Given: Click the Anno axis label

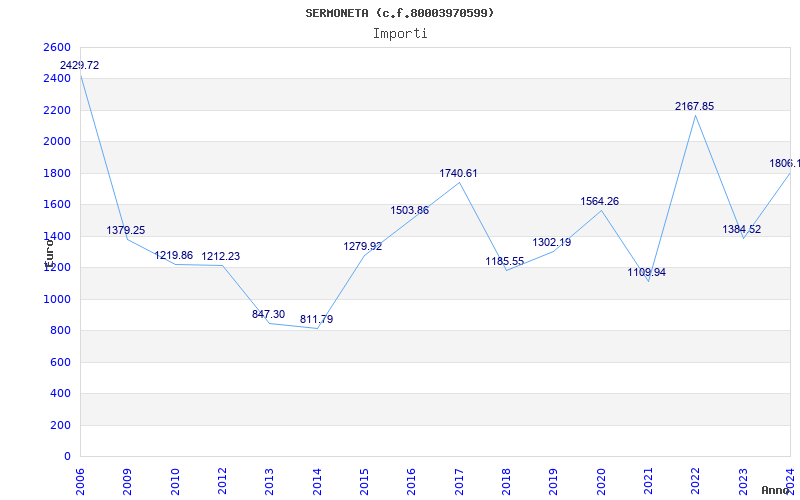Looking at the screenshot, I should pyautogui.click(x=776, y=490).
